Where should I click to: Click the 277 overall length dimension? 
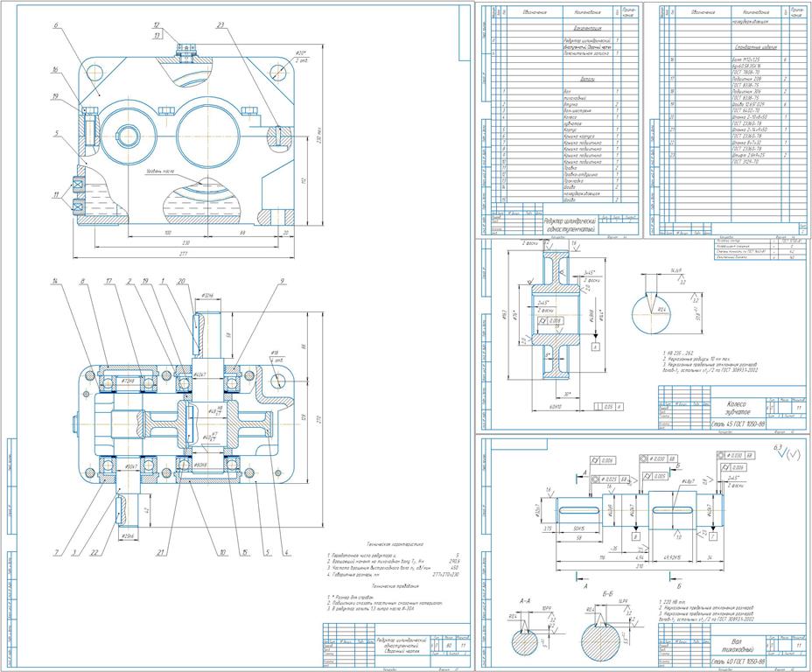[x=183, y=253]
